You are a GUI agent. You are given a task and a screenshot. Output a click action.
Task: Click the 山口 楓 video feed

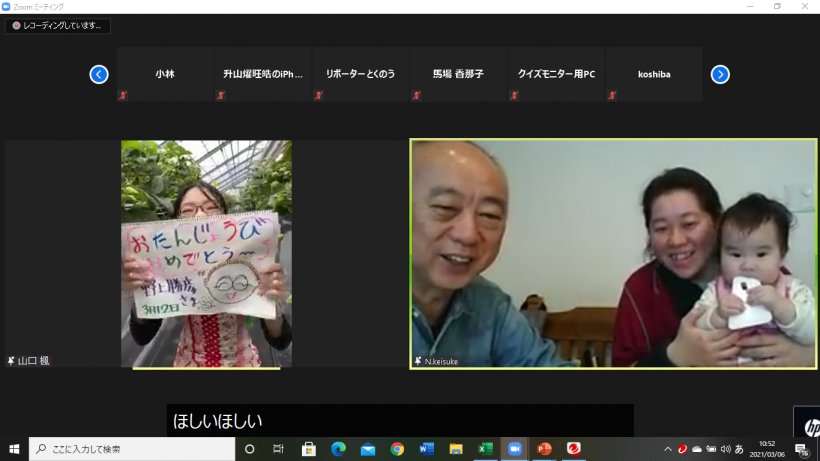point(206,254)
